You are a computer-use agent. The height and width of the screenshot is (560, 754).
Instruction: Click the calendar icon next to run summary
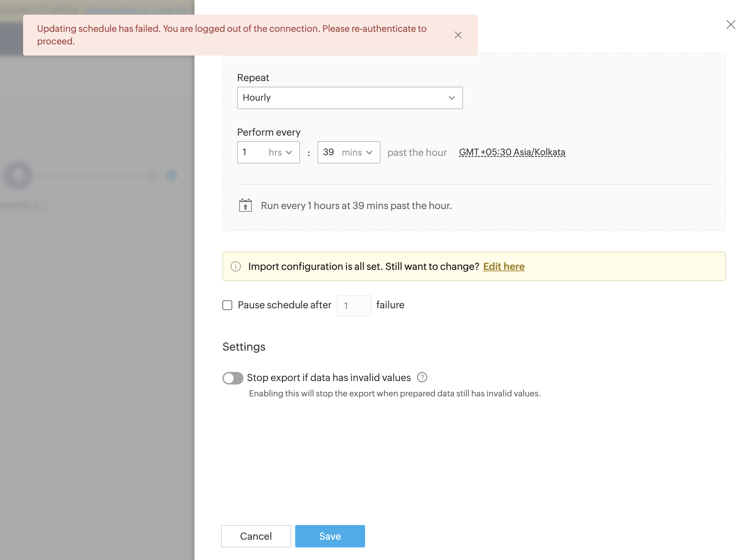point(245,206)
